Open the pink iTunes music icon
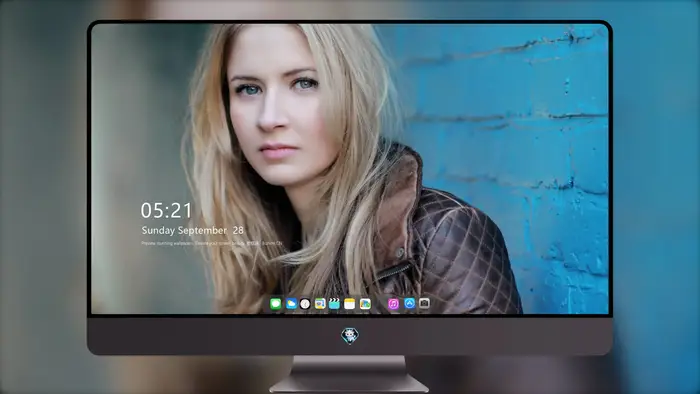 (393, 304)
